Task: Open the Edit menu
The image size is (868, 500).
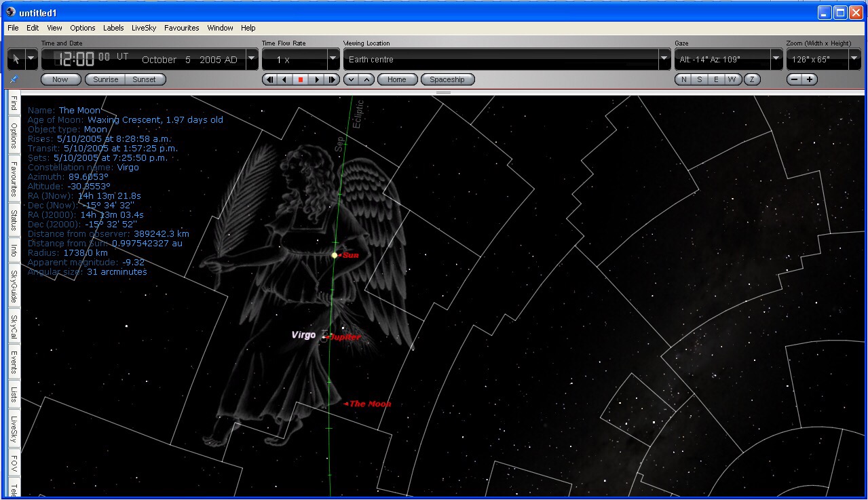Action: (33, 28)
